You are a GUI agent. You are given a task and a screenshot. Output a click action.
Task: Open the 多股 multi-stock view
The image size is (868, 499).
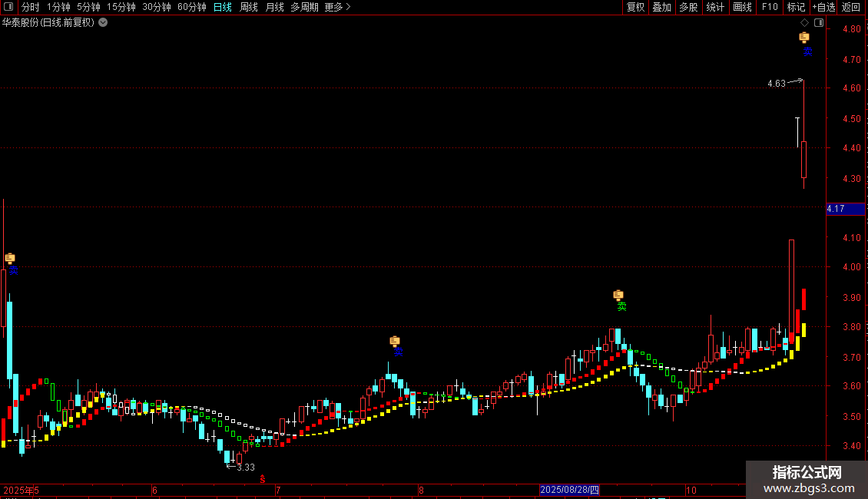coord(689,7)
